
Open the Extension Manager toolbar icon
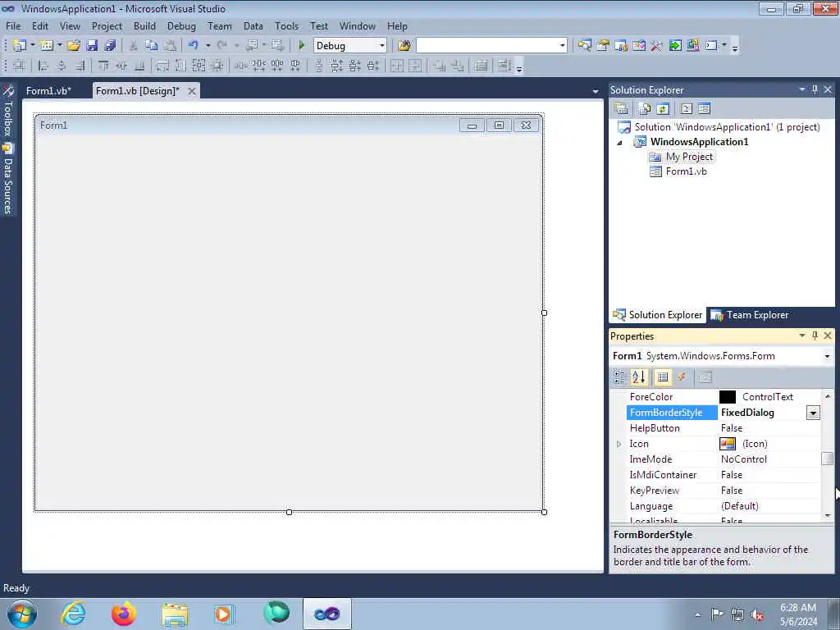692,46
